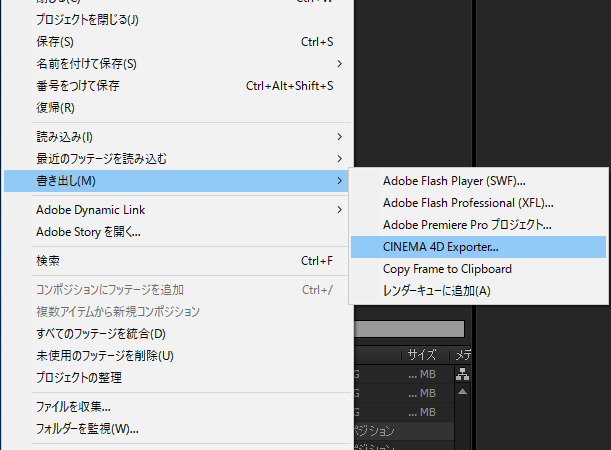
Task: Open Adobe Dynamic Link submenu
Action: 176,210
